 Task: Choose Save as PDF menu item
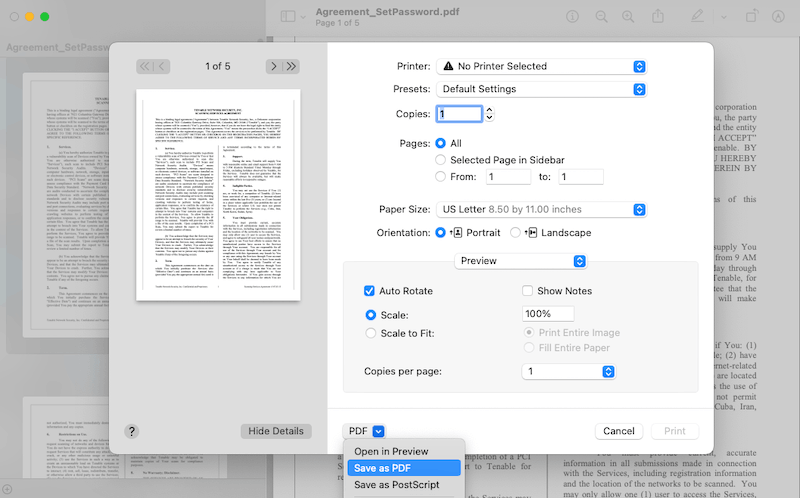[404, 468]
